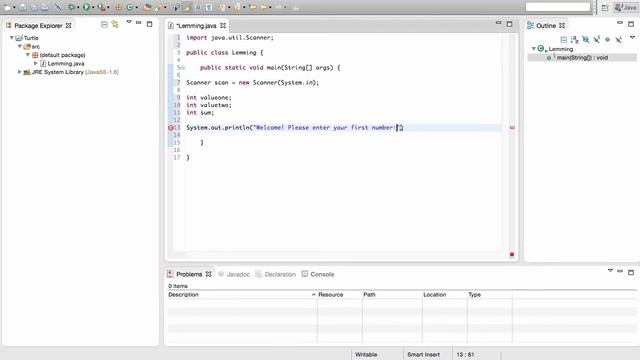640x360 pixels.
Task: Click the Save icon in toolbar
Action: coord(22,7)
